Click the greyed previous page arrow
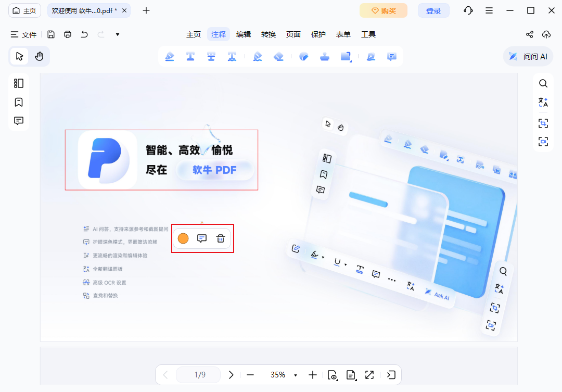The height and width of the screenshot is (392, 562). click(x=165, y=375)
